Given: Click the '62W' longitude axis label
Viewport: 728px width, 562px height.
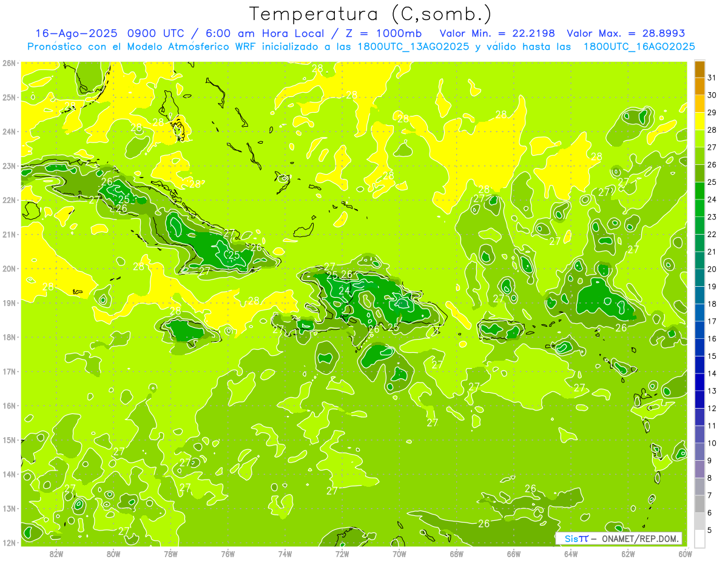Looking at the screenshot, I should tap(628, 554).
